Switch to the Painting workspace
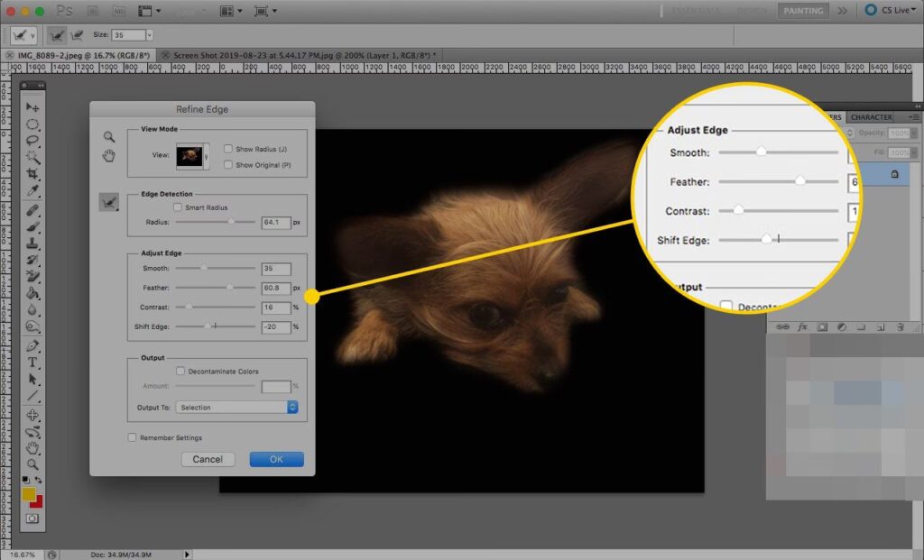 [x=802, y=11]
